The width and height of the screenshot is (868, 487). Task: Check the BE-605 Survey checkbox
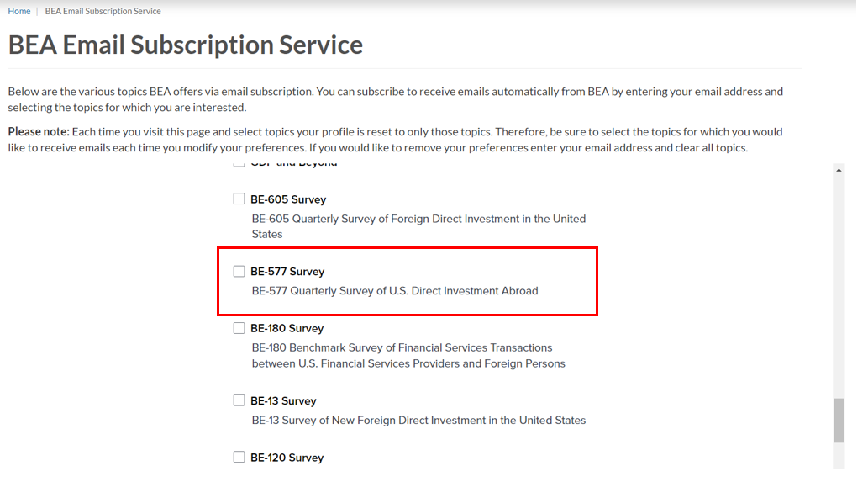[239, 199]
